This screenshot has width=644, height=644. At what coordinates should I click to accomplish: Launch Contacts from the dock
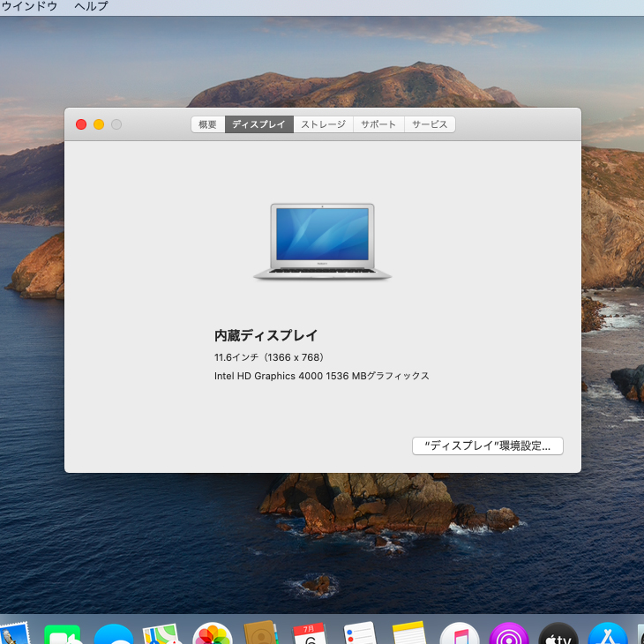coord(261,634)
